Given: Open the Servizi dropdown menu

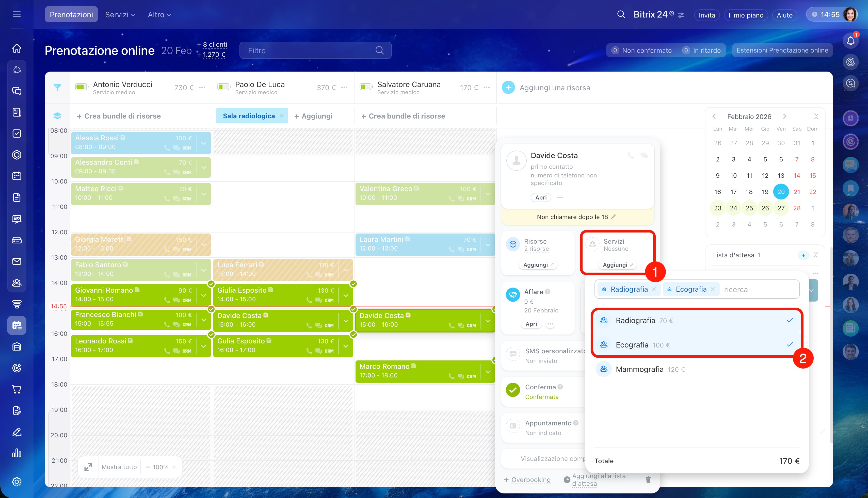Looking at the screenshot, I should click(x=120, y=15).
